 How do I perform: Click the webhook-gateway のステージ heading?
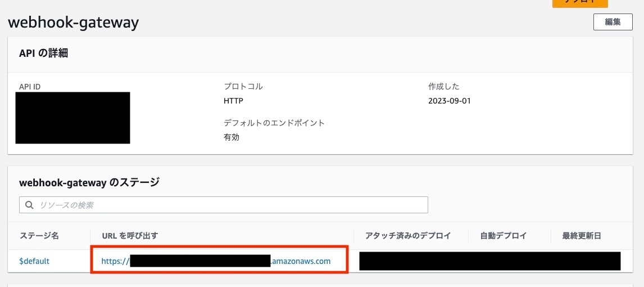89,182
